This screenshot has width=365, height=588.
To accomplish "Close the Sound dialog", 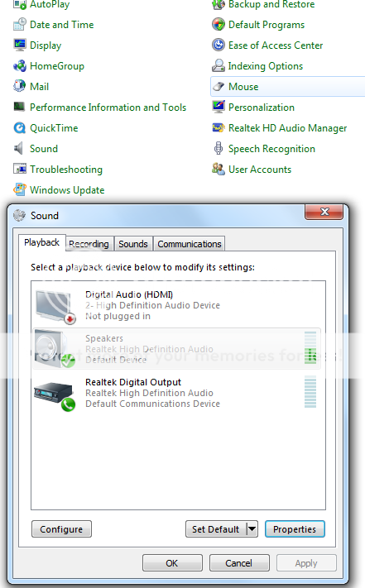I will point(324,212).
